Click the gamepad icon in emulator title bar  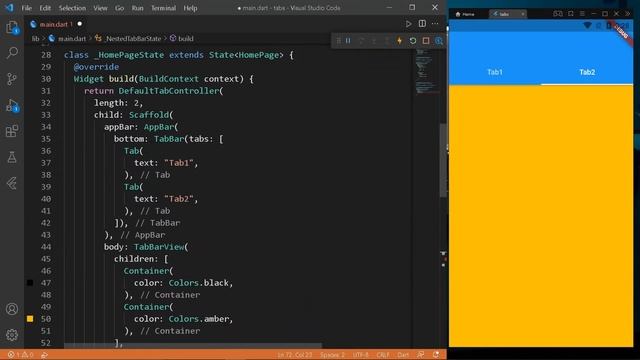click(558, 14)
